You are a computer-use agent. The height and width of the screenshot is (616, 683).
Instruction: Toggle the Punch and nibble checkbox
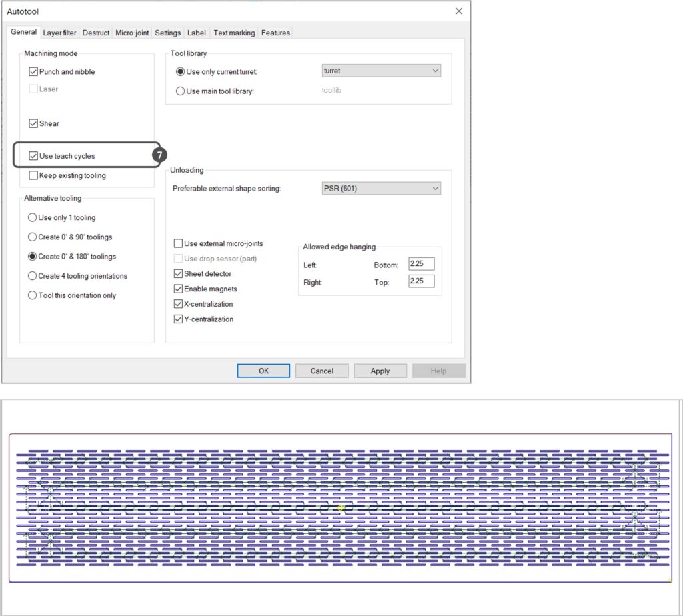tap(33, 72)
